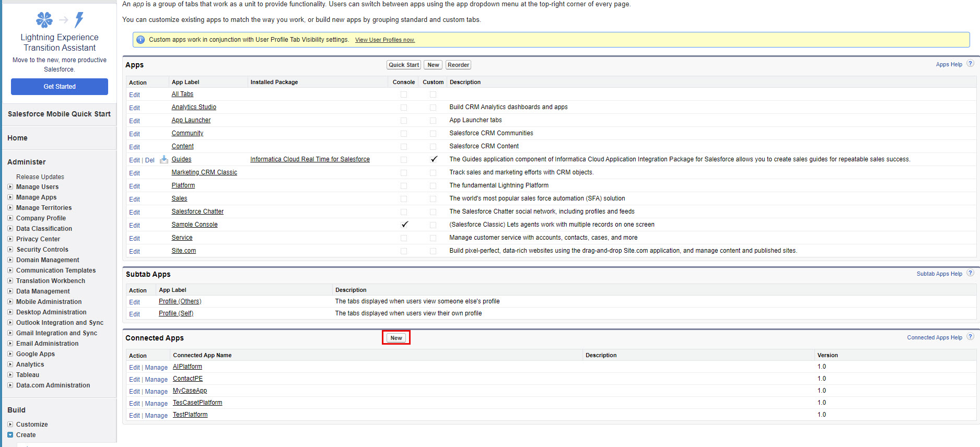Viewport: 980px width, 447px height.
Task: Expand the Manage Users sidebar section
Action: tap(10, 187)
